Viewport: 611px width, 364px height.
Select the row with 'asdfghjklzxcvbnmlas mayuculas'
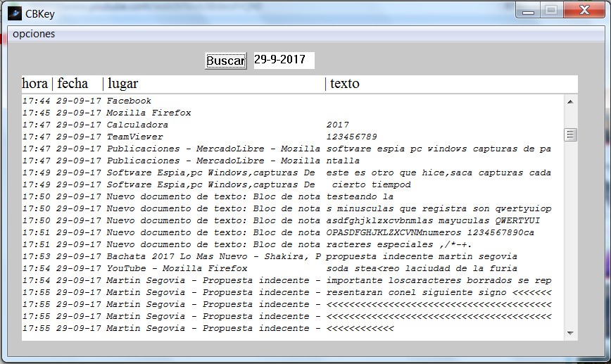293,221
